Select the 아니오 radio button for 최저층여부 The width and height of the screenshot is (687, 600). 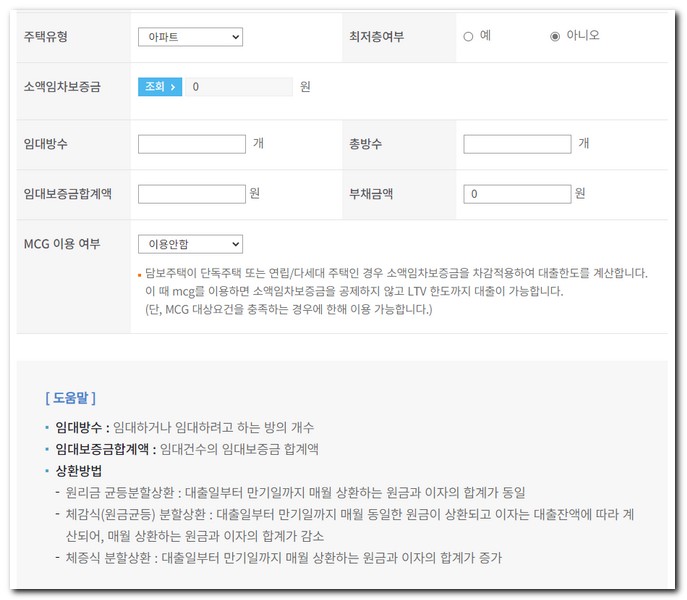555,36
